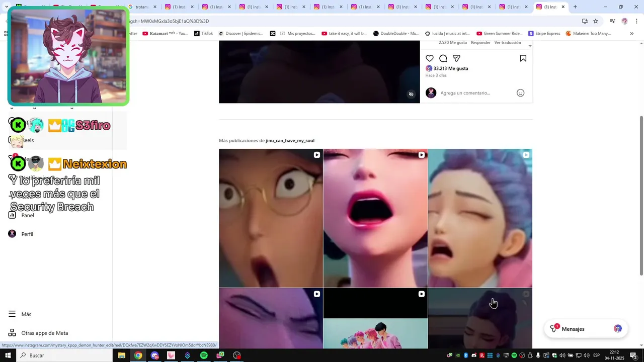Open the jinu_can_have_my_soul profile link
Screen dimensions: 644x362
pyautogui.click(x=290, y=141)
